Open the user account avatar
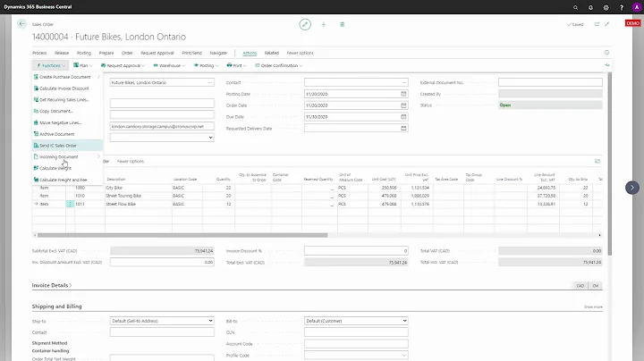644x361 pixels. coord(637,7)
